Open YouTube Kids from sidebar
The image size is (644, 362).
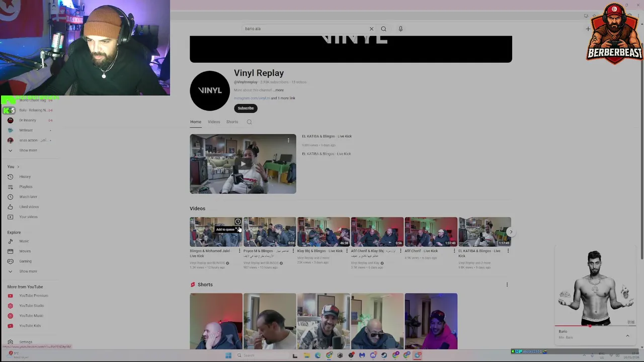[30, 326]
